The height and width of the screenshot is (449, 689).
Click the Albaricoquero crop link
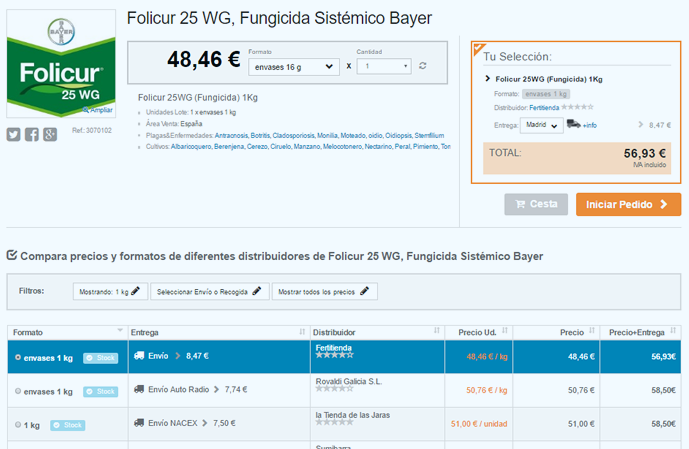(x=191, y=146)
